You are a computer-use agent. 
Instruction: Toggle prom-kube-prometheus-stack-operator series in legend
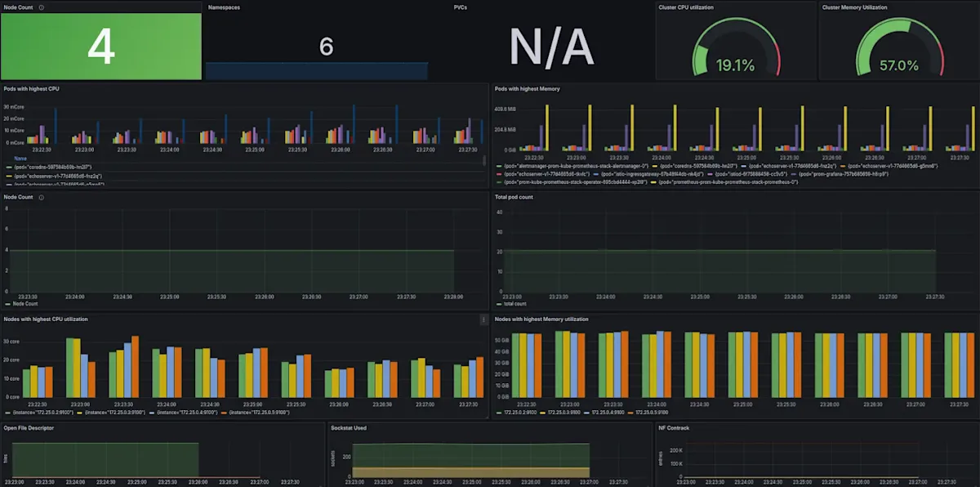(x=572, y=182)
